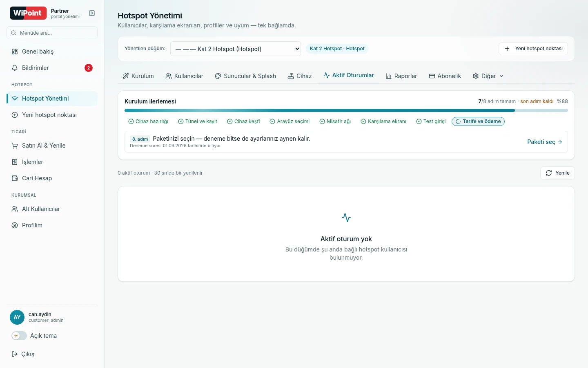Switch to the Kurulum tab
The width and height of the screenshot is (588, 368).
(x=138, y=76)
